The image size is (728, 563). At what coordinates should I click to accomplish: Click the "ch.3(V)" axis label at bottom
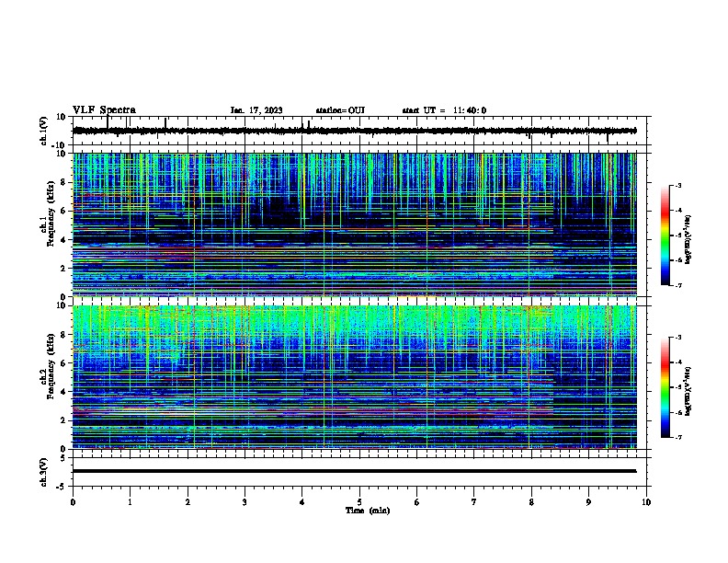(x=43, y=472)
